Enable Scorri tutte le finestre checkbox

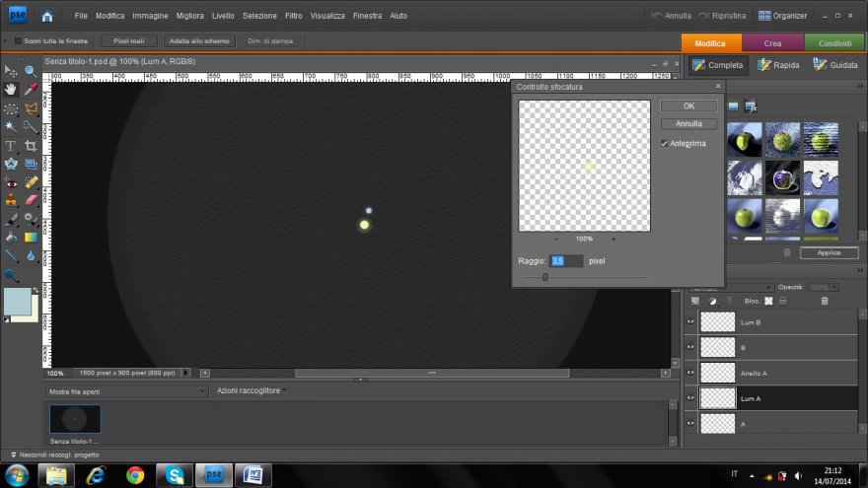tap(19, 40)
